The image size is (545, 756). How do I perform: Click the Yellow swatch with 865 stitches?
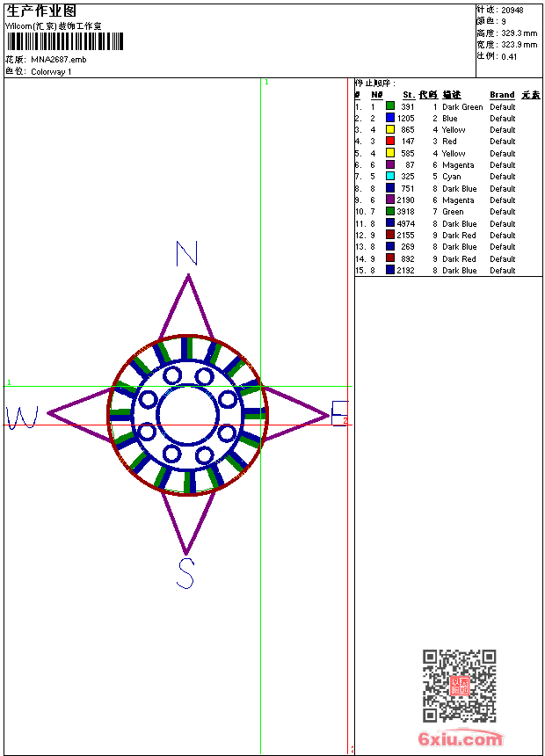390,129
